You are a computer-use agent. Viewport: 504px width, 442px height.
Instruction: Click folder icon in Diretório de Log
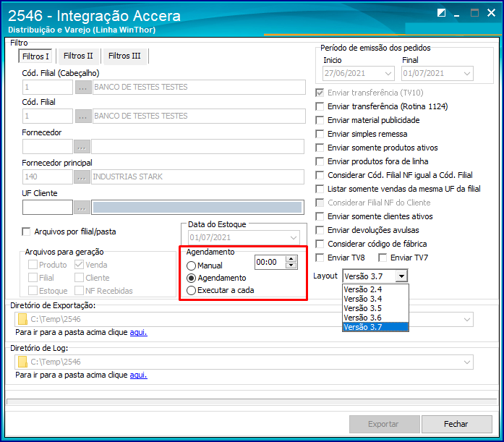tap(22, 362)
